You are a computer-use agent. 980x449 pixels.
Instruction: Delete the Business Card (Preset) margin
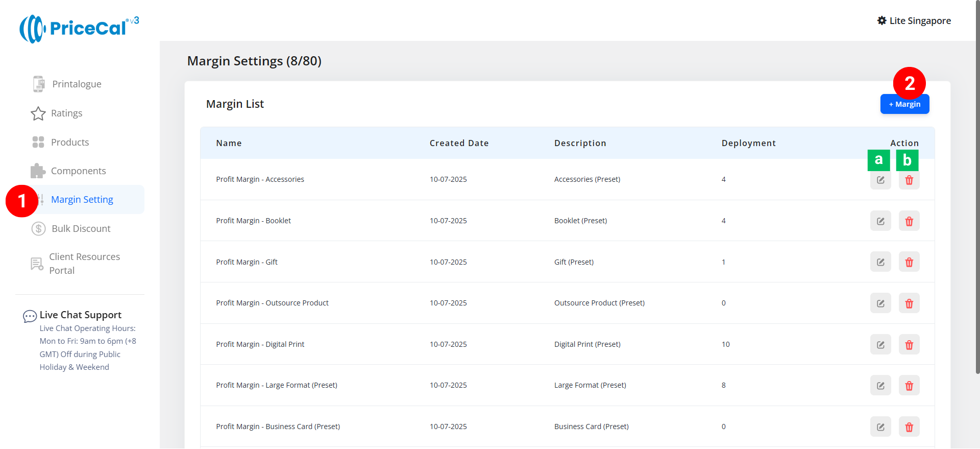[x=909, y=427]
